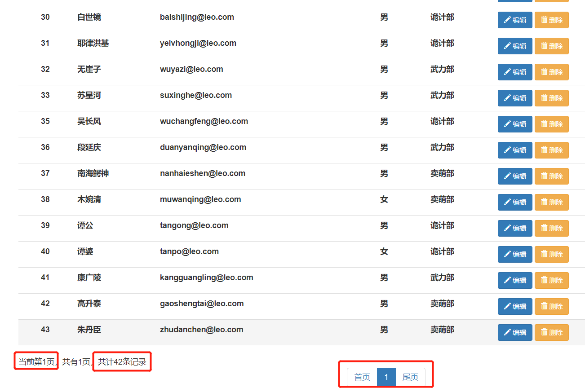Screen dimensions: 585x392
Task: Click the name 吴长风
Action: click(89, 121)
